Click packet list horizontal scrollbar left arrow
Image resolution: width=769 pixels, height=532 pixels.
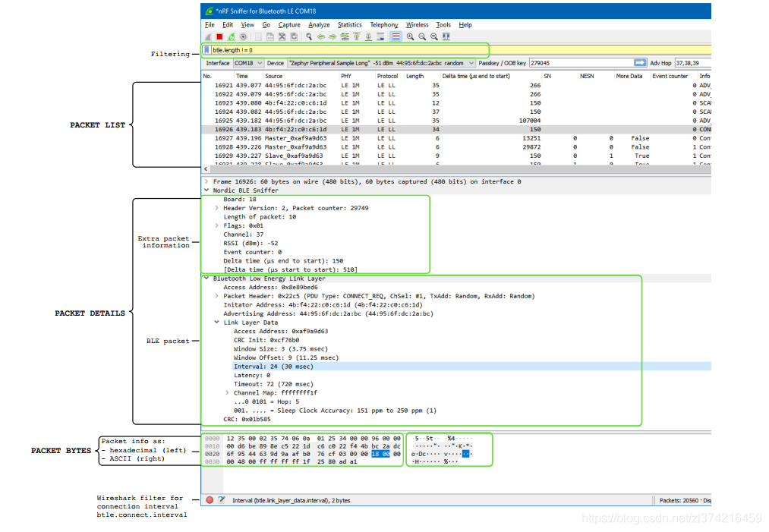[206, 168]
